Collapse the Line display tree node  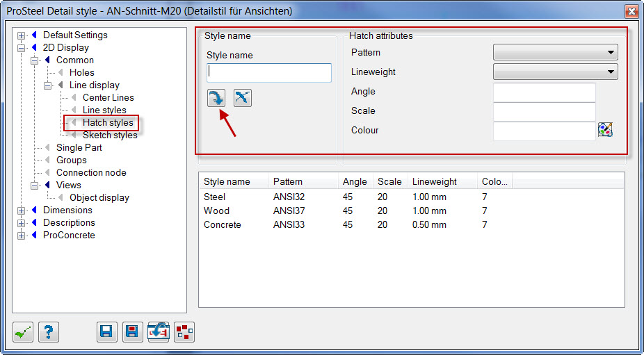[48, 85]
